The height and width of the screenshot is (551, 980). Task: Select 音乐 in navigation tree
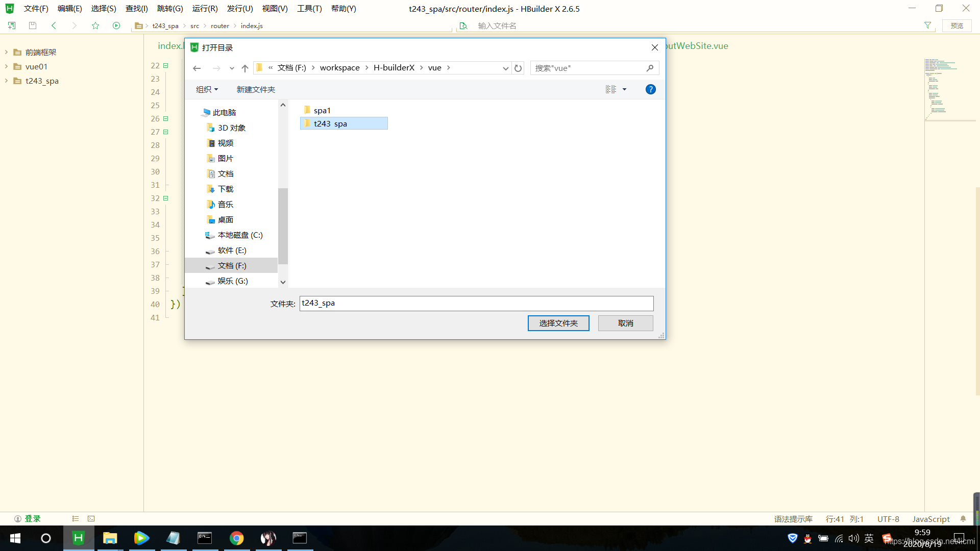click(225, 204)
